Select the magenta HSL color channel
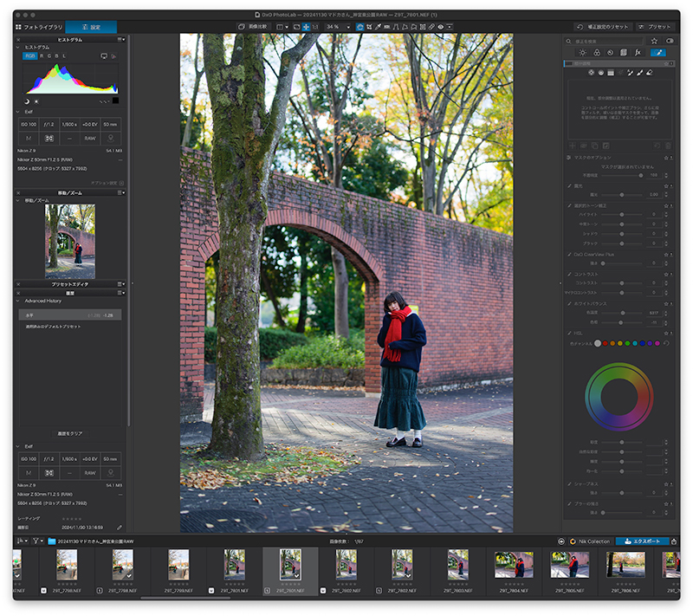The height and width of the screenshot is (616, 693). (x=657, y=343)
